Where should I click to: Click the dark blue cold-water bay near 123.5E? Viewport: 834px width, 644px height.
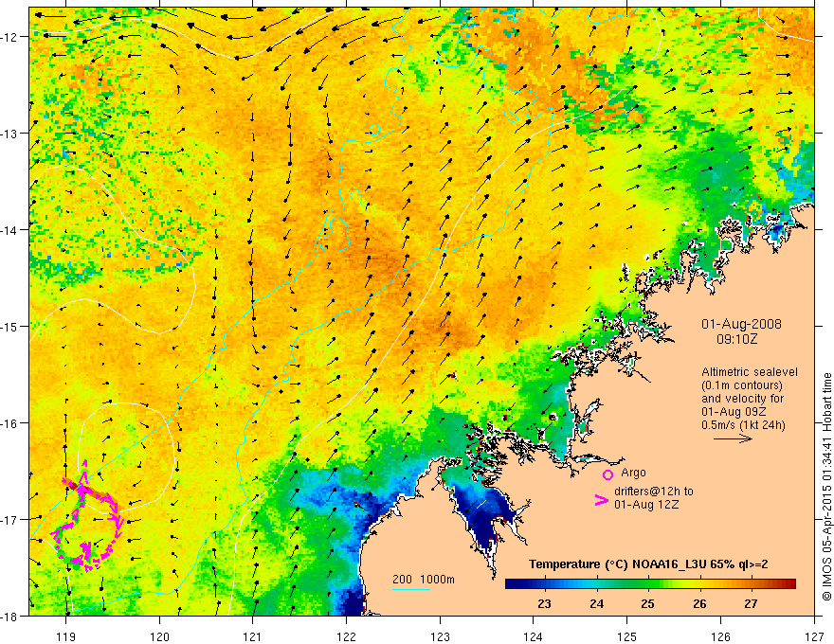click(x=483, y=514)
